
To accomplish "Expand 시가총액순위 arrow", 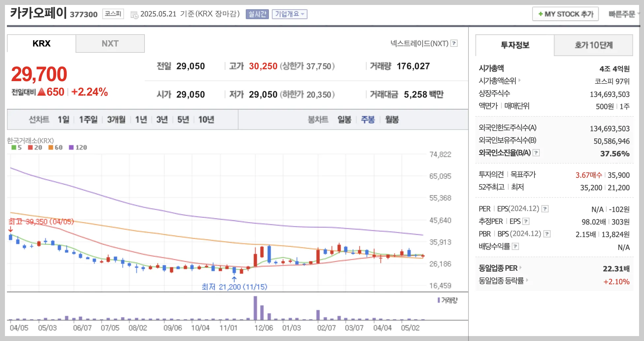I will point(520,80).
